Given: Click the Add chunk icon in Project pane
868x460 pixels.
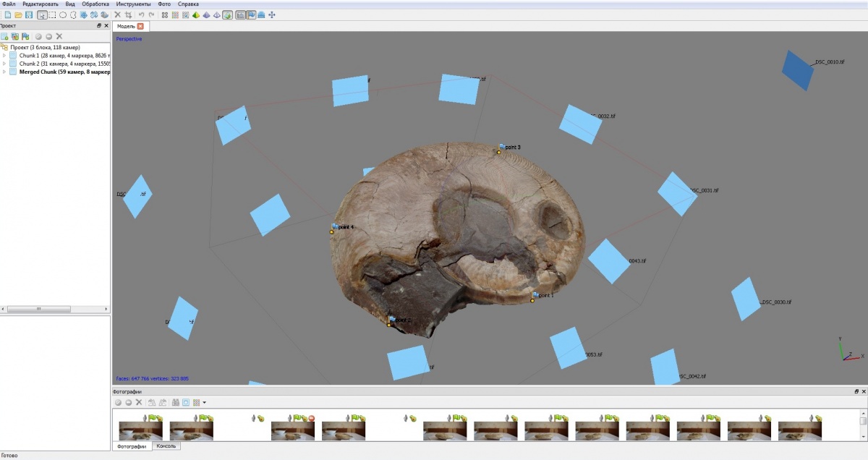Looking at the screenshot, I should [x=5, y=36].
